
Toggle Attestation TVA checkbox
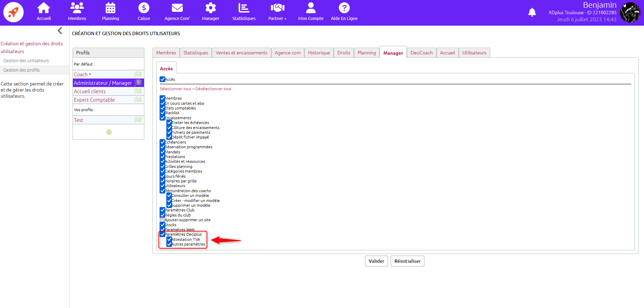tap(169, 239)
